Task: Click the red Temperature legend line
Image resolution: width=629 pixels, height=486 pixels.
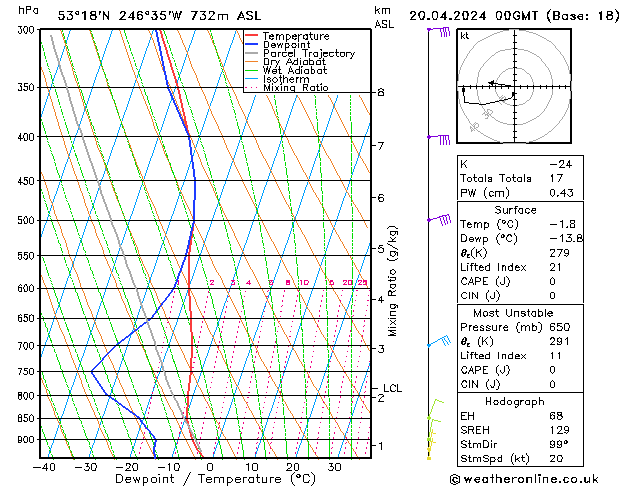Action: (x=251, y=36)
